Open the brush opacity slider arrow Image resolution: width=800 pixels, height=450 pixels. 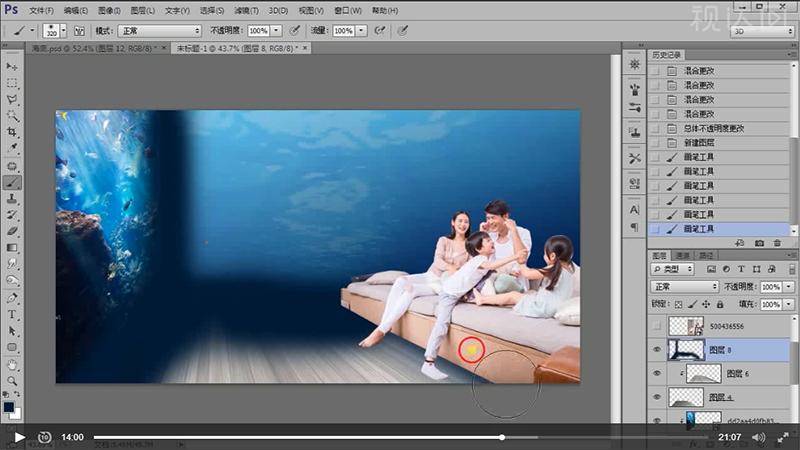276,31
